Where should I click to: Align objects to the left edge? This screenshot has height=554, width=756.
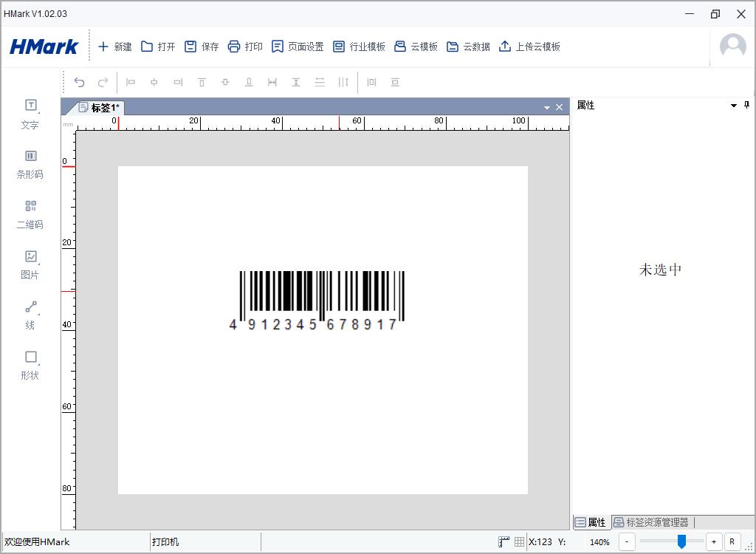coord(131,82)
